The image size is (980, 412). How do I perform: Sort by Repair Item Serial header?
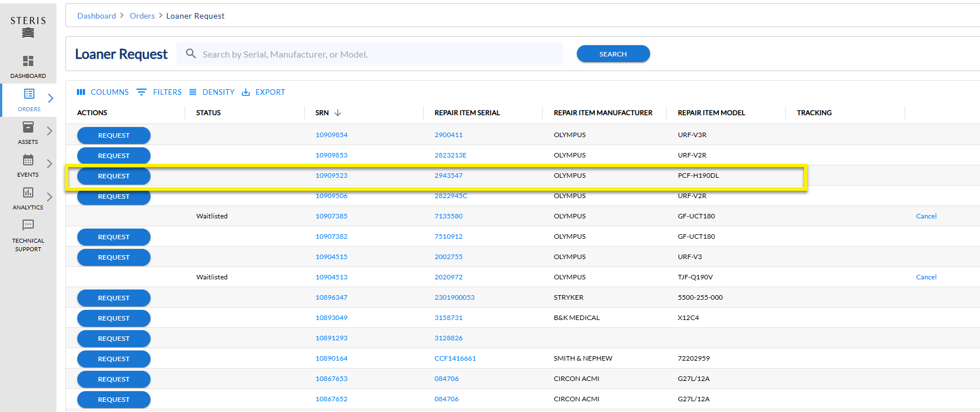(467, 113)
